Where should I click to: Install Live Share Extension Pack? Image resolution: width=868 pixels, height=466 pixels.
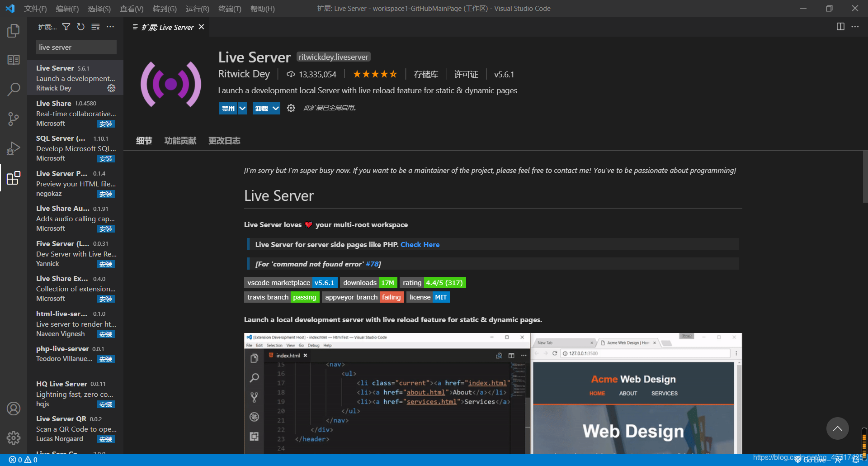106,299
